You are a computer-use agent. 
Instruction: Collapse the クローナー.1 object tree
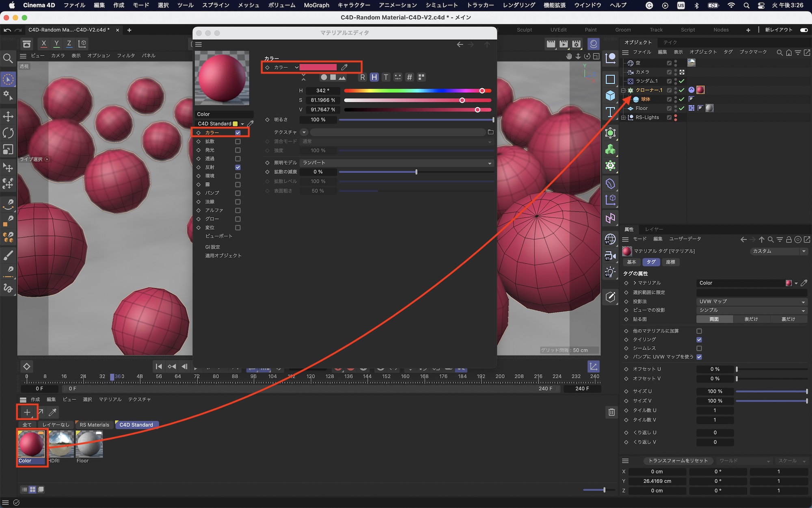(623, 90)
